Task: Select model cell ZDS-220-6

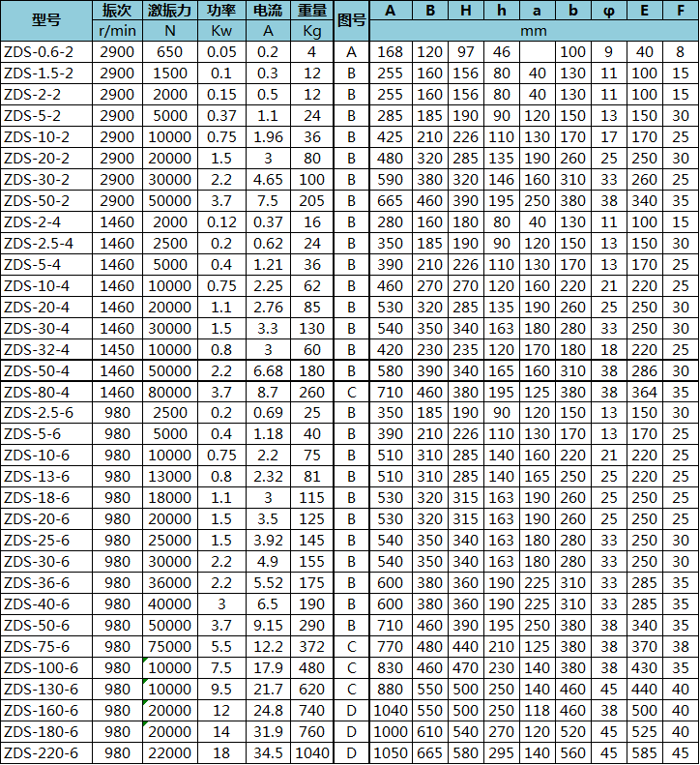Action: click(x=46, y=753)
